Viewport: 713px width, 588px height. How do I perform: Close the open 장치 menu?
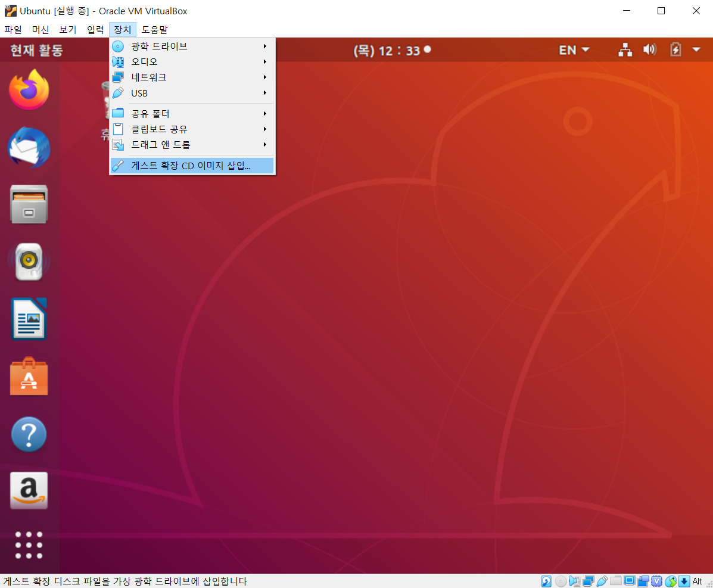tap(123, 30)
